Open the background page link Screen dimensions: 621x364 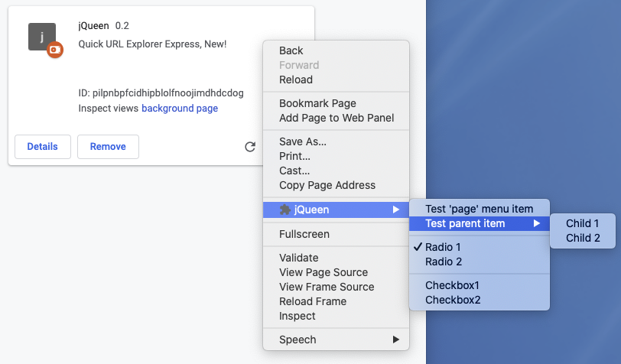point(180,109)
